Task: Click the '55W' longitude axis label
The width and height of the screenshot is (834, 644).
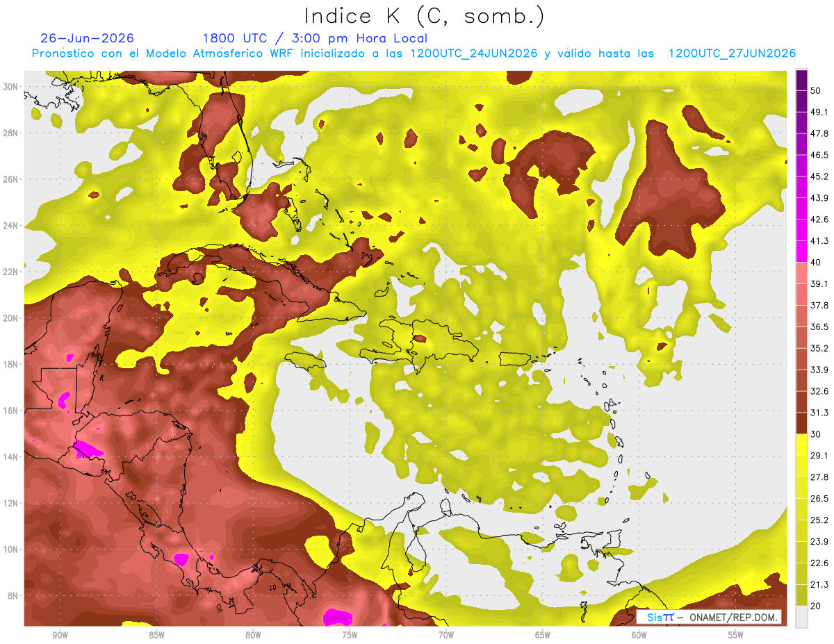Action: (x=736, y=636)
